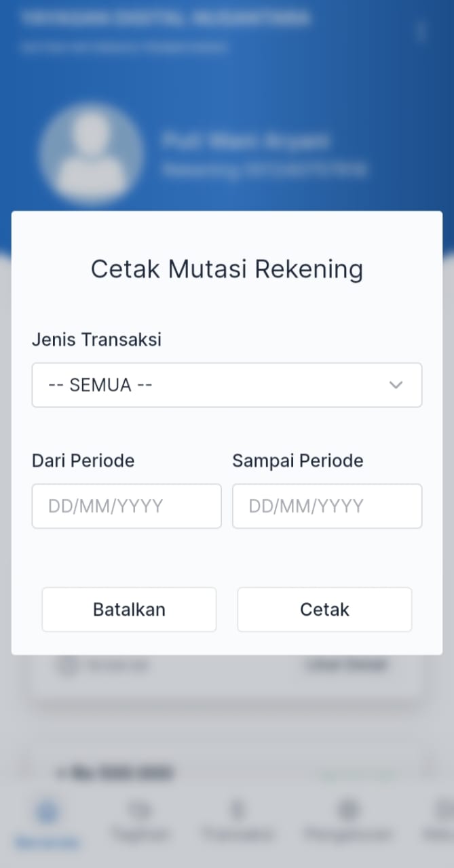454x868 pixels.
Task: Focus the Dari Periode date field
Action: 126,506
